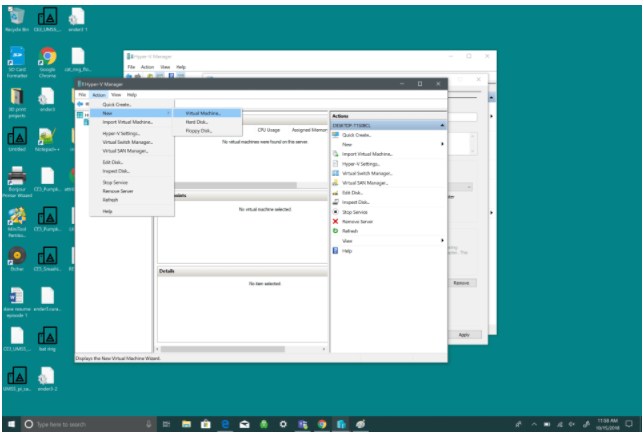The height and width of the screenshot is (445, 644).
Task: Click Hyper-V Settings icon in Actions pane
Action: (x=335, y=164)
